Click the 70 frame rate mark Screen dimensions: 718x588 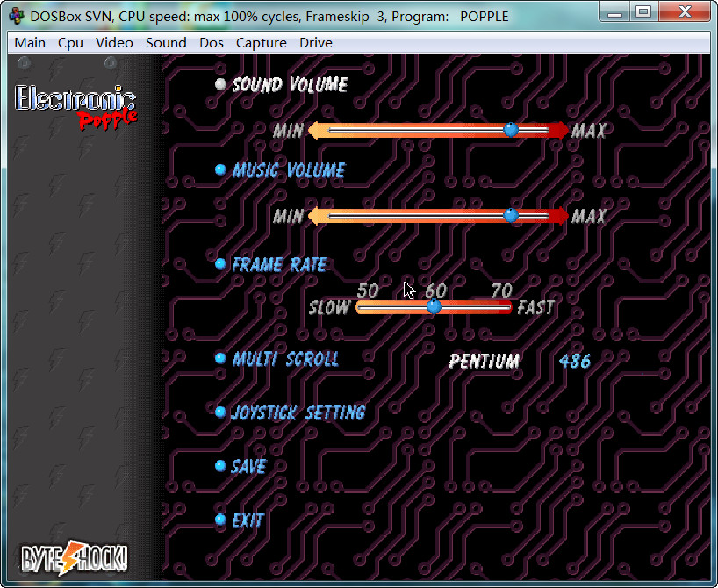point(502,290)
